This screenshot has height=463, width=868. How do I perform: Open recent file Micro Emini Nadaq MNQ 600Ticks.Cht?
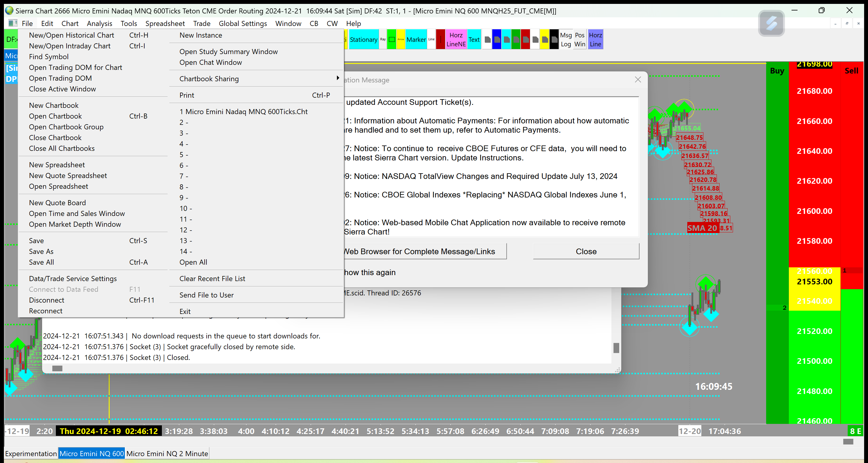[243, 111]
